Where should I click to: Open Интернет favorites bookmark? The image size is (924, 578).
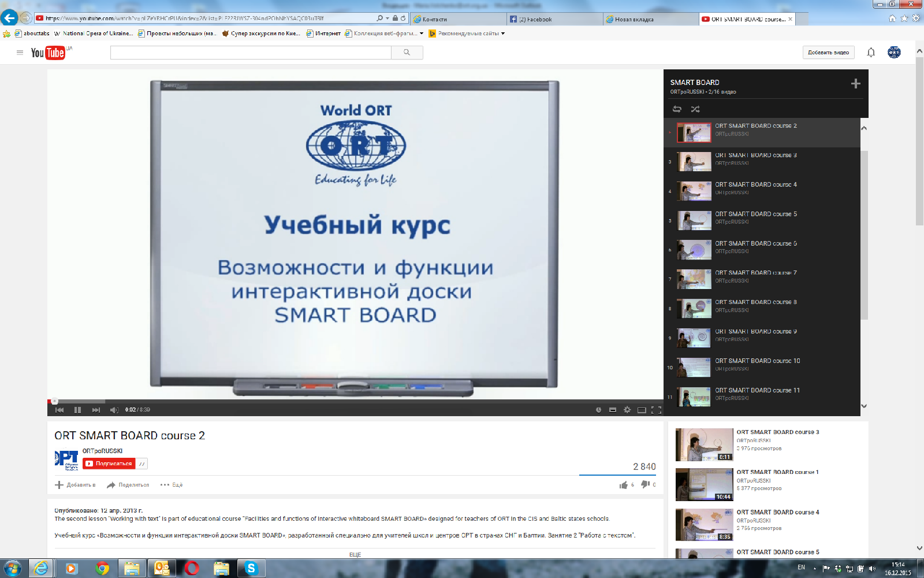click(x=323, y=34)
